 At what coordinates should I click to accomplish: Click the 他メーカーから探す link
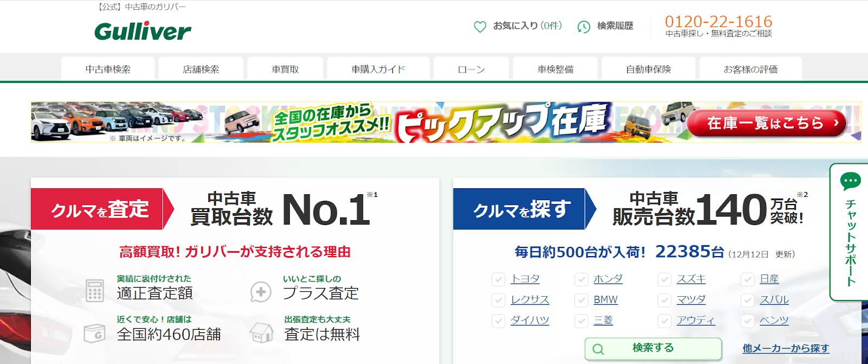pos(786,348)
